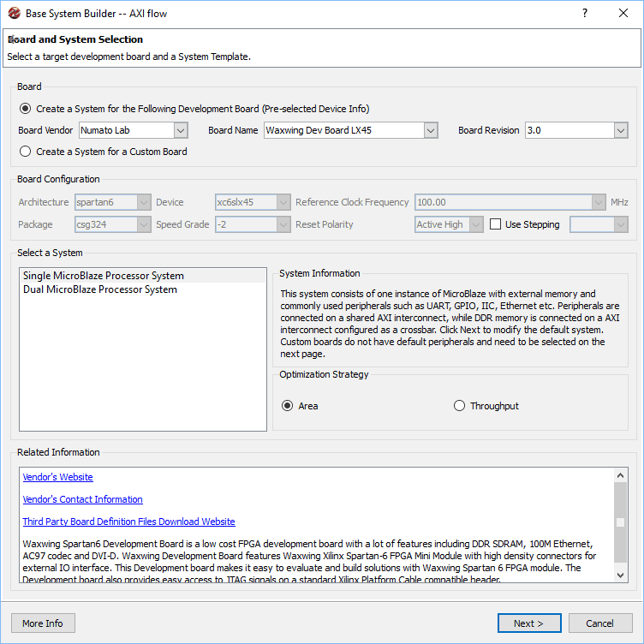Expand the Board Name dropdown

(431, 130)
